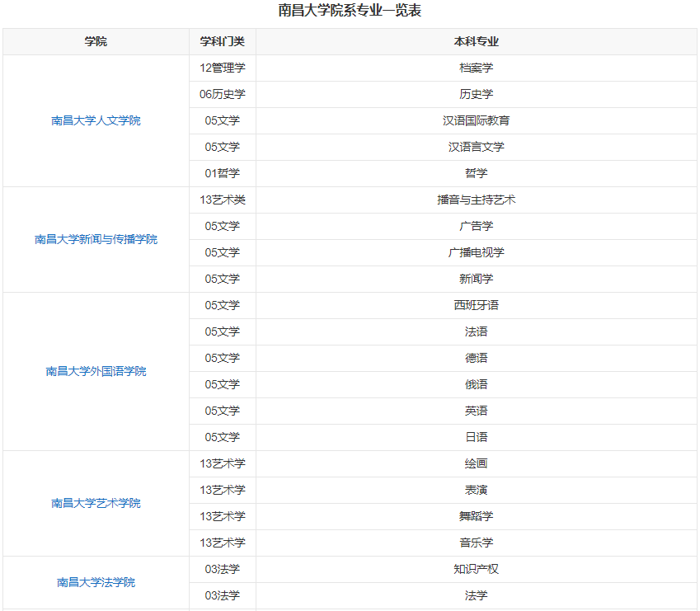Viewport: 700px width, 611px height.
Task: Open the 南昌大学外国语学院 link
Action: [96, 371]
